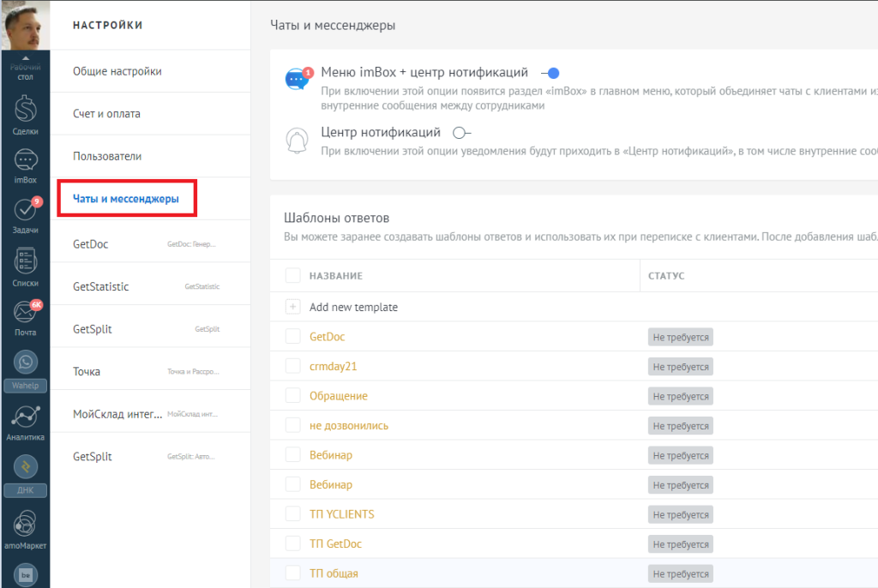The image size is (878, 588).
Task: Open the status selector for crmday21
Action: click(680, 366)
